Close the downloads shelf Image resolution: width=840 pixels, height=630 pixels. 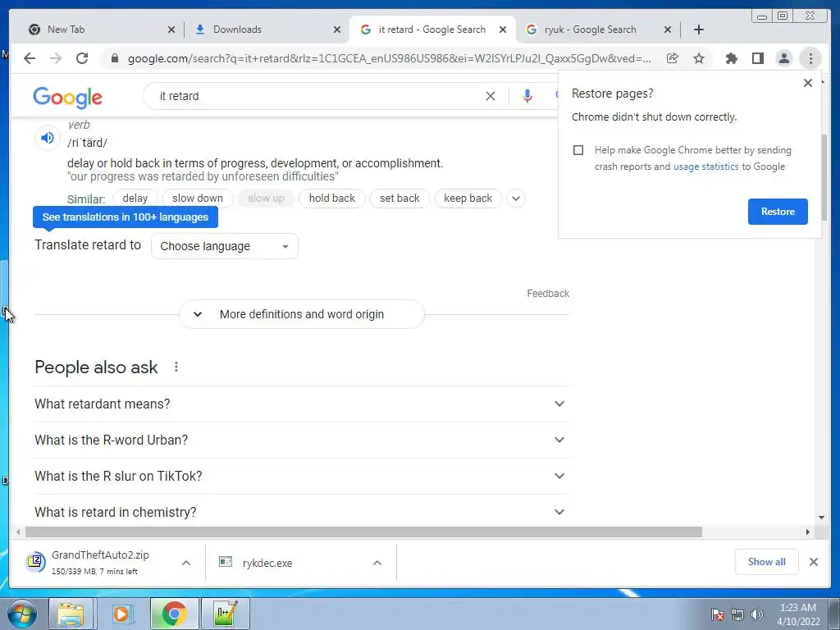tap(813, 562)
